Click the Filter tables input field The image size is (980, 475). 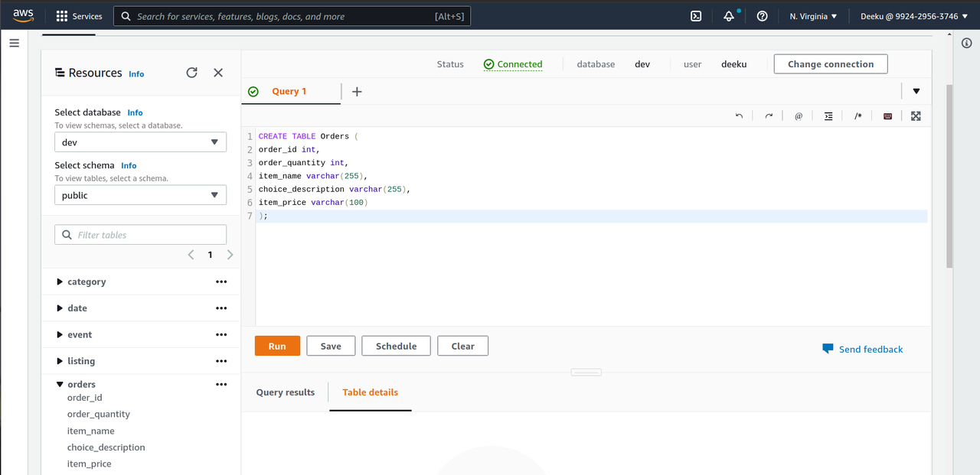click(140, 235)
